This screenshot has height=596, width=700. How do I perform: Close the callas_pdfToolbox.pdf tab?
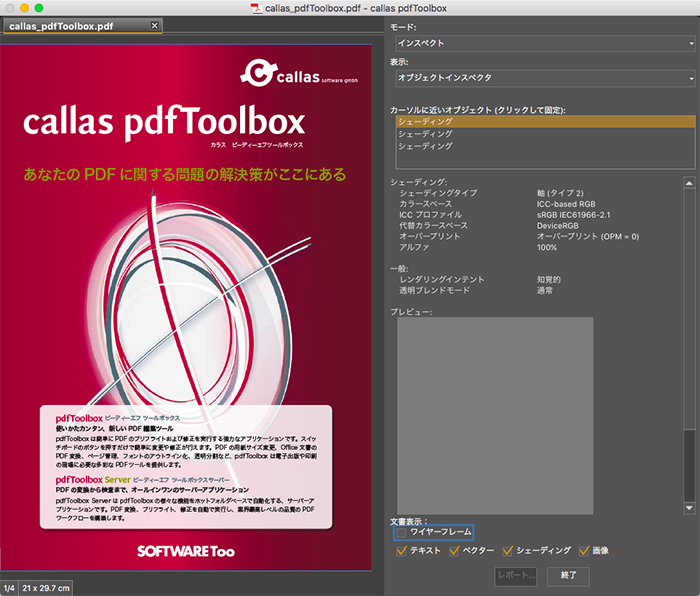pos(154,25)
